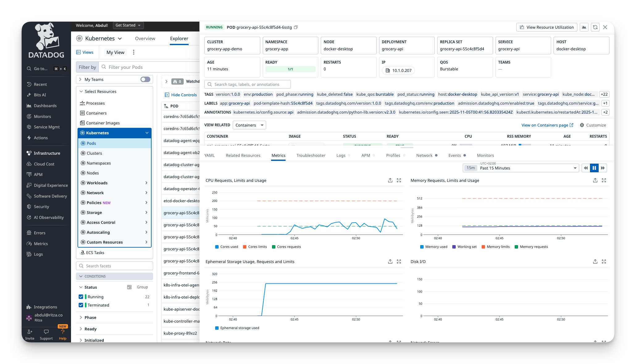Screen dimensions: 636x364
Task: Open Bits AI from the sidebar
Action: (40, 95)
